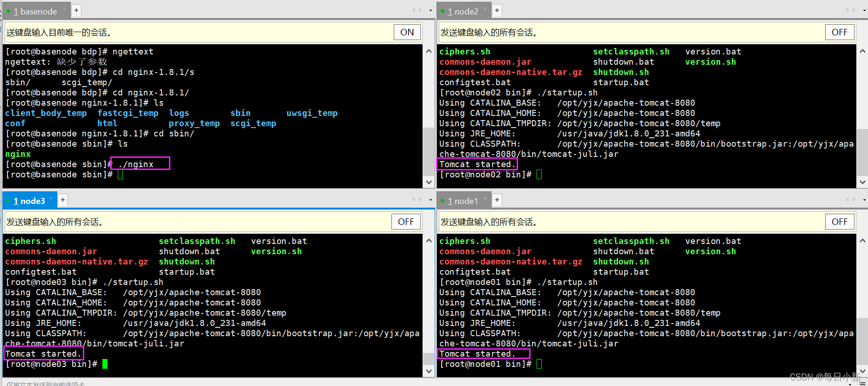This screenshot has height=386, width=868.
Task: Click 'configtest.bat' in node3 terminal
Action: coord(41,272)
